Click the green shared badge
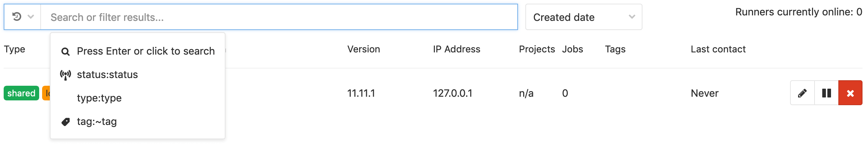The image size is (868, 144). 21,93
